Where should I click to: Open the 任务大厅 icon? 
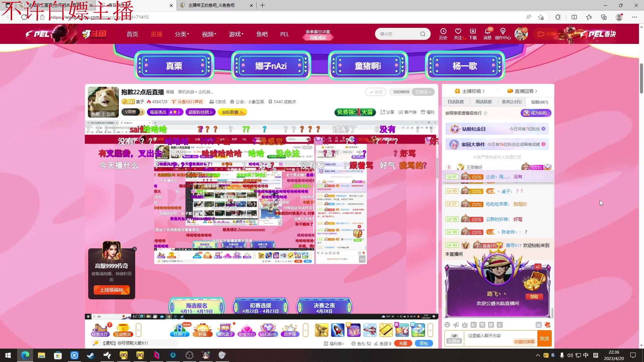tap(100, 330)
